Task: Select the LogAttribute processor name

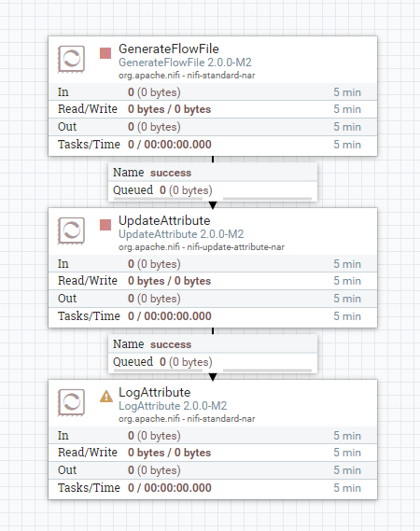Action: pyautogui.click(x=154, y=392)
